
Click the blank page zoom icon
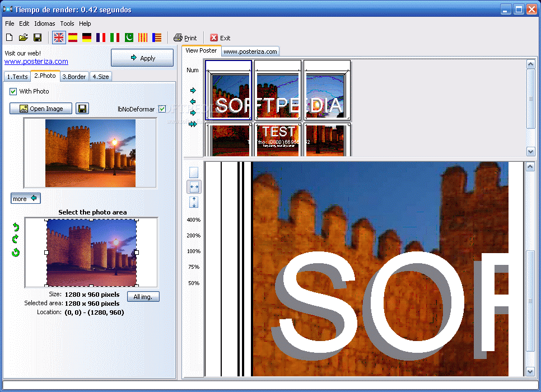tap(194, 172)
